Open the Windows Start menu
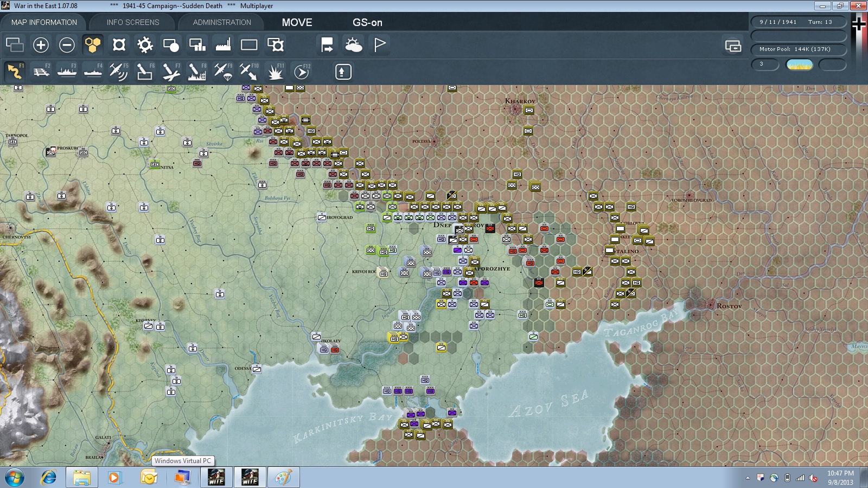Screen dimensions: 868x488 pos(14,478)
